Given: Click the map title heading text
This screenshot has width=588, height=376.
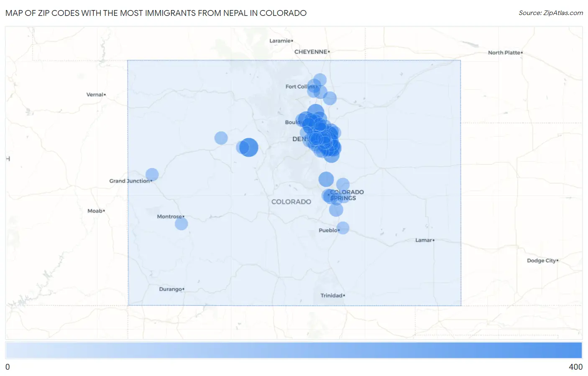Looking at the screenshot, I should point(156,13).
